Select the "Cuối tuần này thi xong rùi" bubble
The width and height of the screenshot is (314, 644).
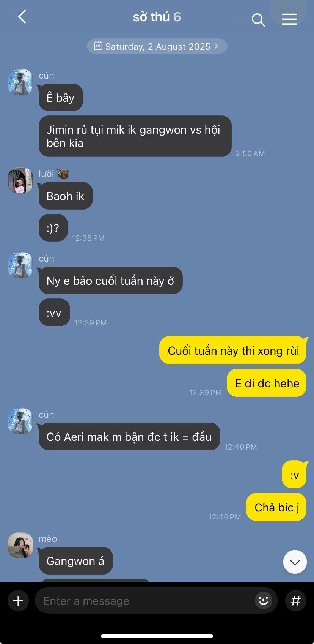coord(233,350)
